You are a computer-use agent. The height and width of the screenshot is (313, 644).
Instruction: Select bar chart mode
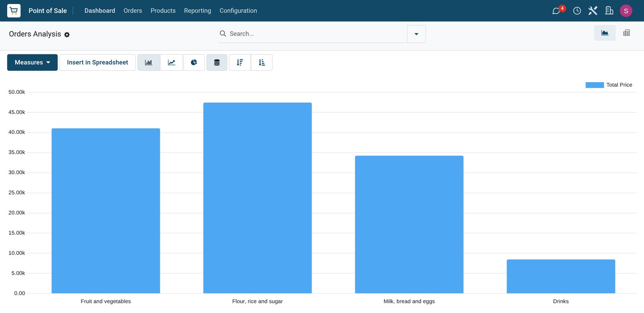point(149,62)
